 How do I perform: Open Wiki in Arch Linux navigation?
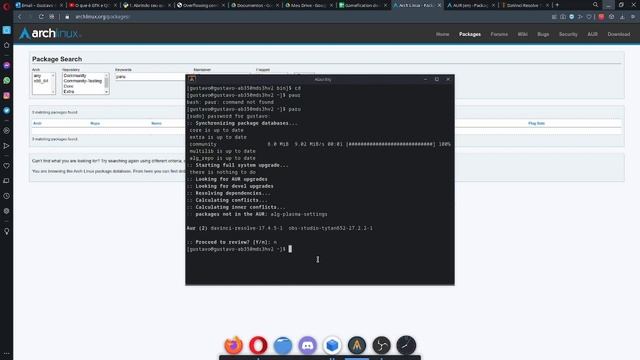[x=522, y=34]
